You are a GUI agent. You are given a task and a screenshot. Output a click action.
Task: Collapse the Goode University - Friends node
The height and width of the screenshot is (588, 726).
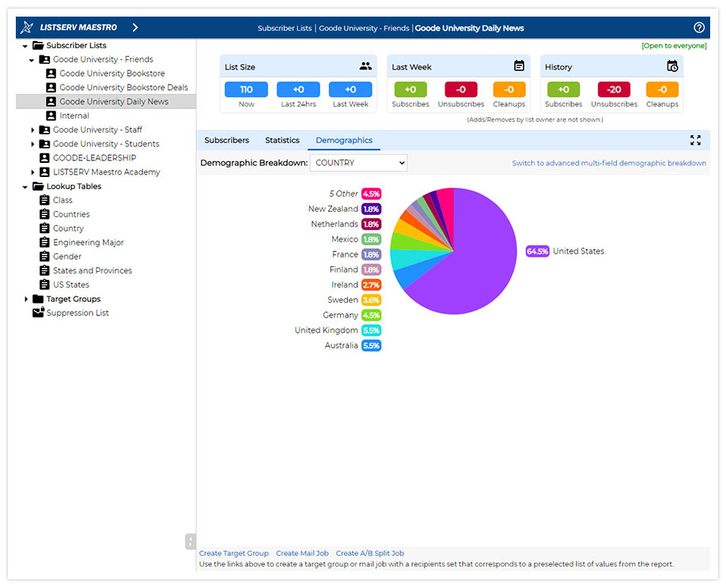(32, 60)
